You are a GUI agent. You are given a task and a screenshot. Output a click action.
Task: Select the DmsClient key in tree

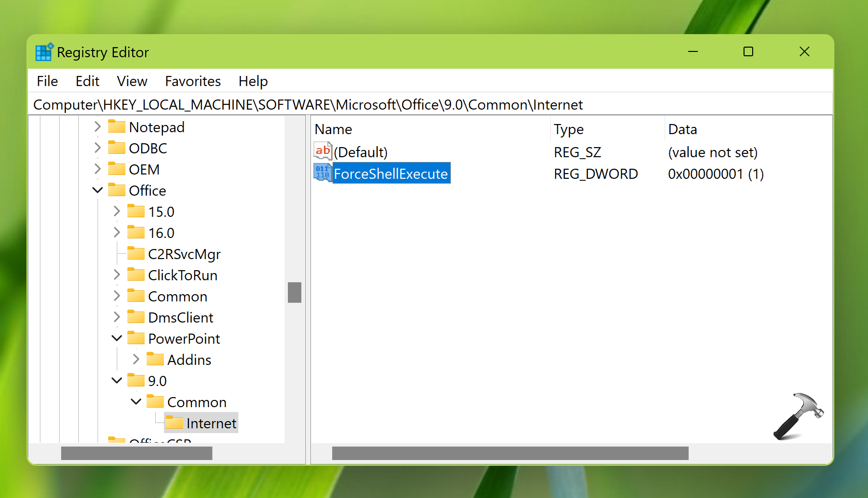point(180,317)
